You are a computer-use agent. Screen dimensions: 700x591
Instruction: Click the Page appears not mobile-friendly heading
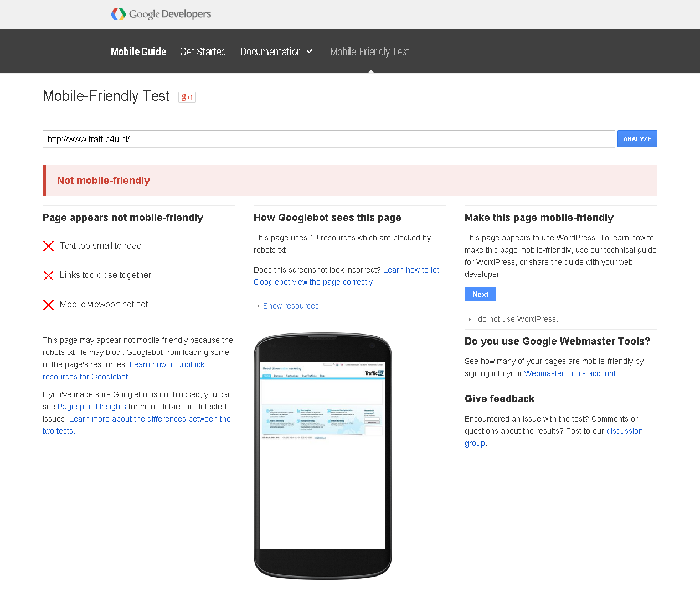123,218
